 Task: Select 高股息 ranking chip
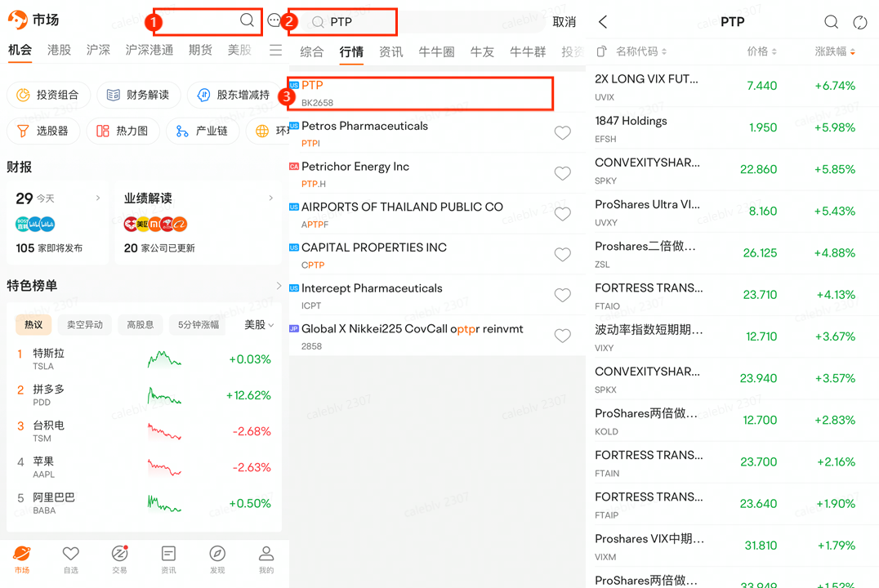141,324
